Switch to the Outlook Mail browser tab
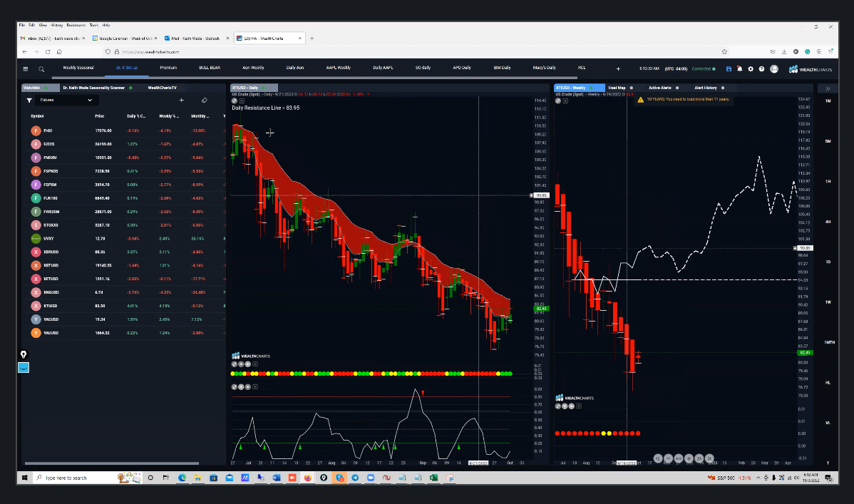 (196, 38)
